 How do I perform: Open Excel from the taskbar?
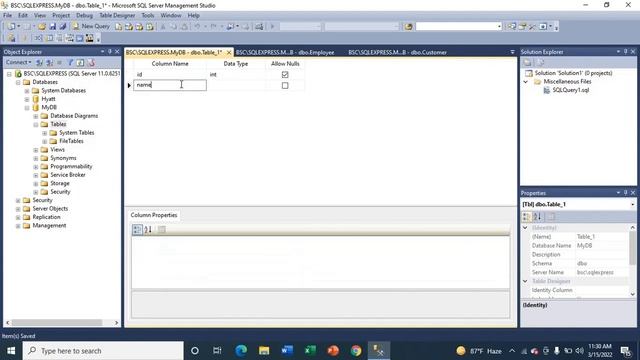pyautogui.click(x=310, y=351)
